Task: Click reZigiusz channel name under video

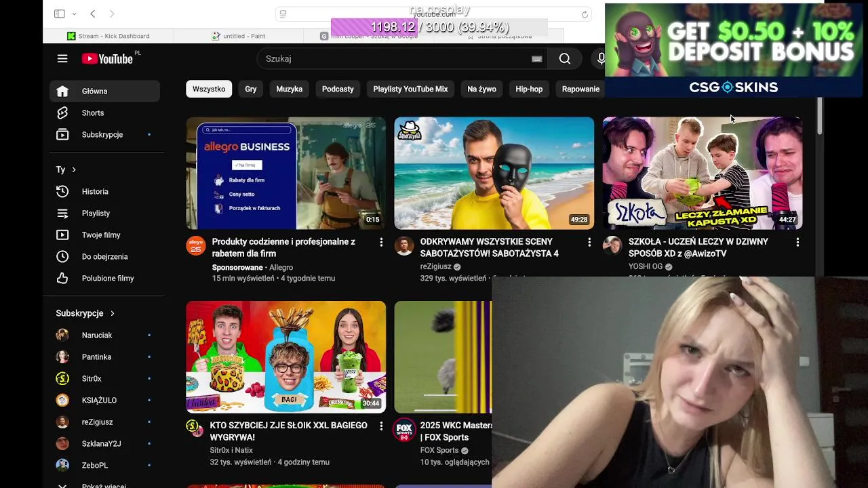Action: [435, 267]
